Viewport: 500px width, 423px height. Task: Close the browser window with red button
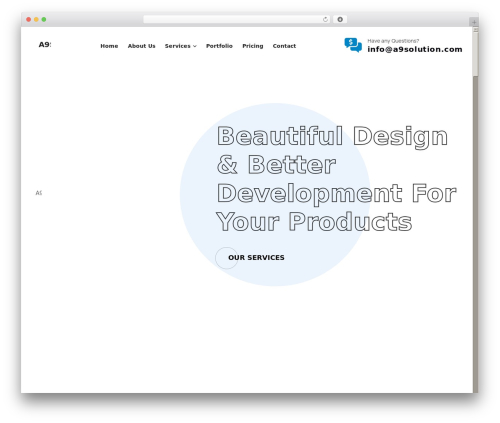[x=29, y=20]
